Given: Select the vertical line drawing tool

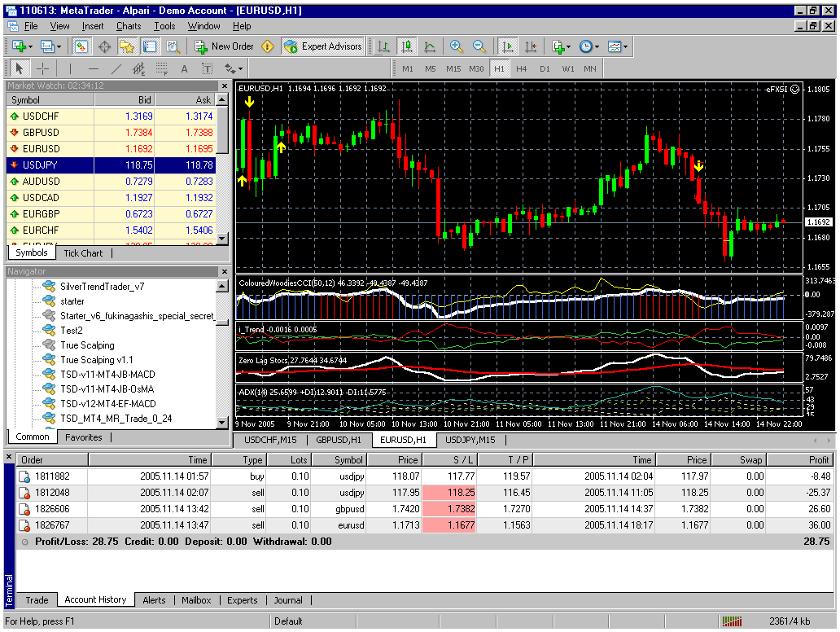Looking at the screenshot, I should pyautogui.click(x=70, y=68).
